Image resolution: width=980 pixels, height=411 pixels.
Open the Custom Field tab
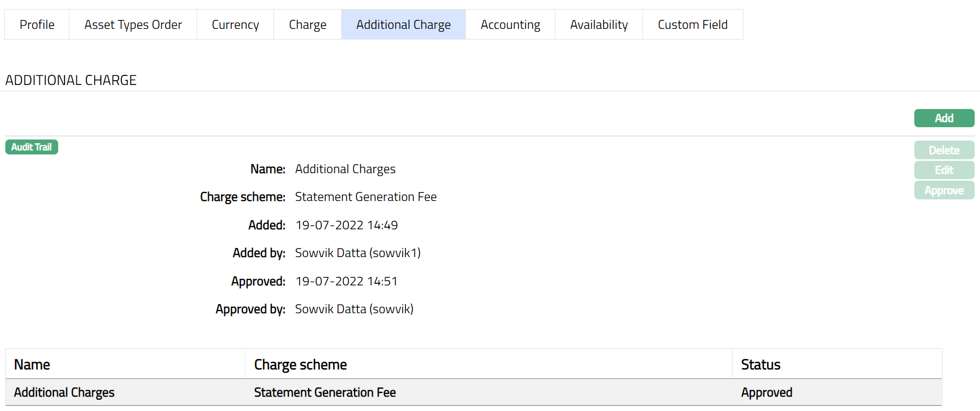693,25
